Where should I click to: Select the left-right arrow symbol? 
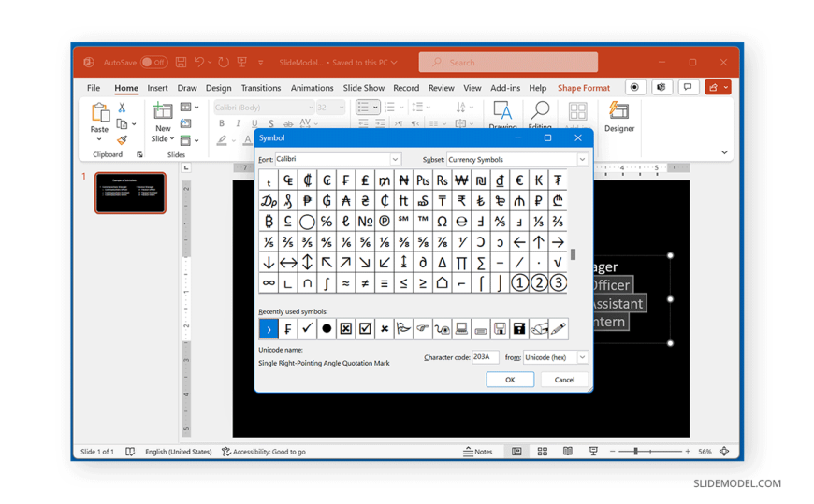click(287, 263)
